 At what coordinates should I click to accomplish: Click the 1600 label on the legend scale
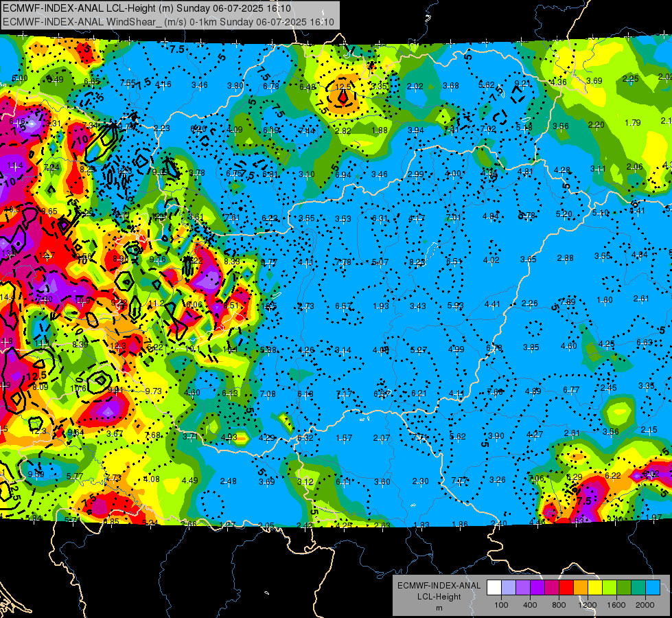tap(616, 605)
